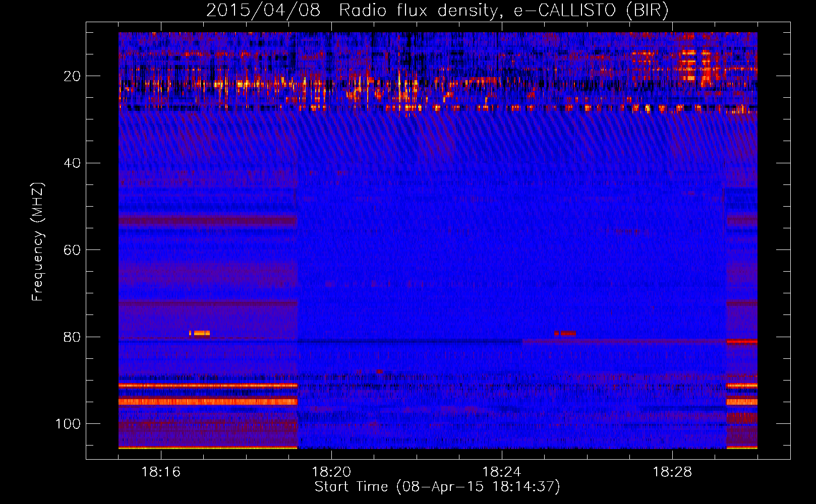Click the frequency tick label "20"

[x=72, y=76]
